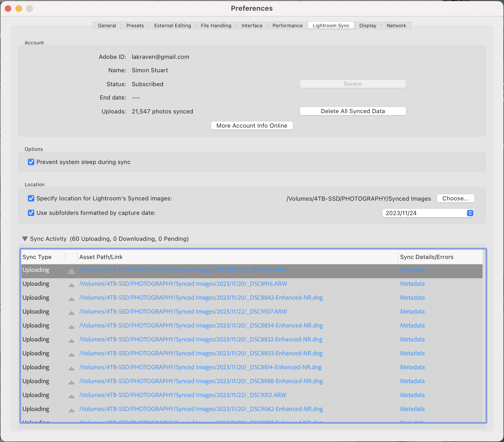Click upload icon for _DSC8832-Enhanced-NR.dng row
The width and height of the screenshot is (504, 442).
pos(72,341)
